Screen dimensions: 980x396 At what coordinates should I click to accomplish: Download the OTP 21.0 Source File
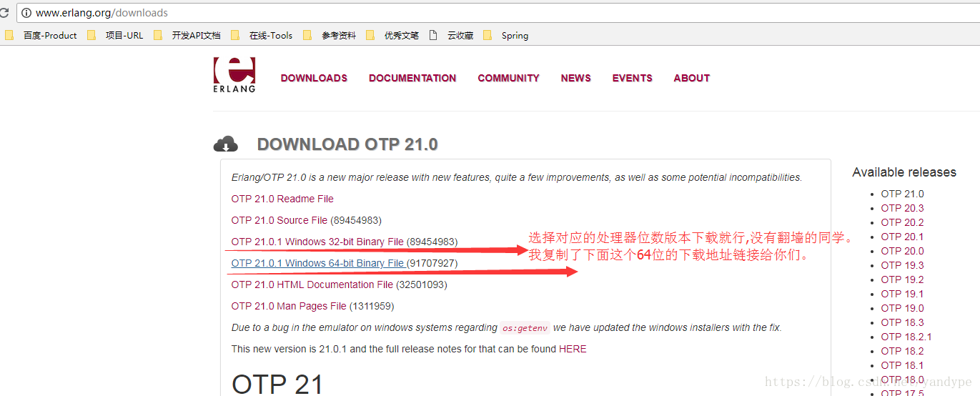(279, 220)
